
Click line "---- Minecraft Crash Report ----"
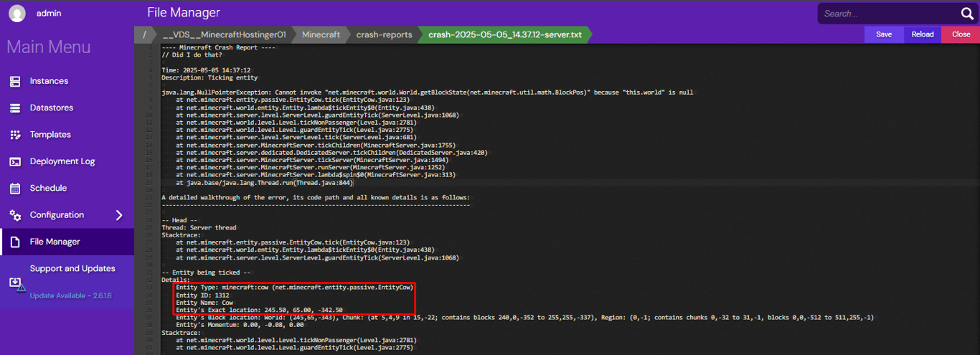pos(218,47)
